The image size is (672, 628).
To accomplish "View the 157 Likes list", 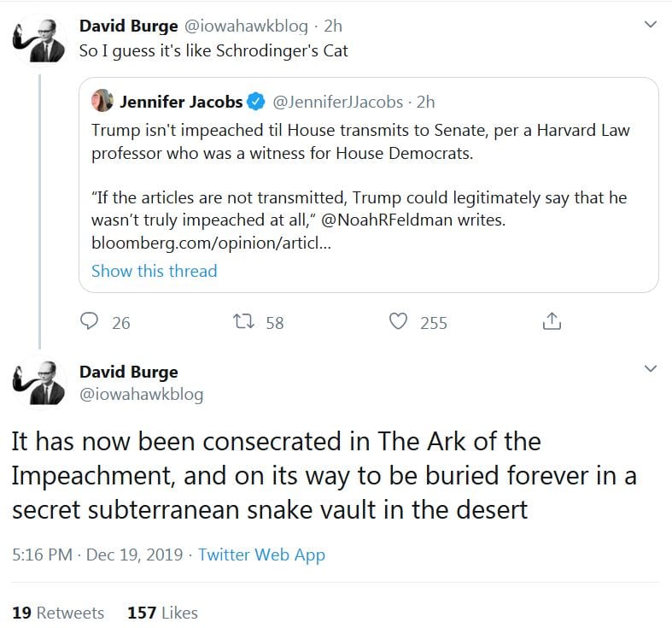I will pos(162,613).
